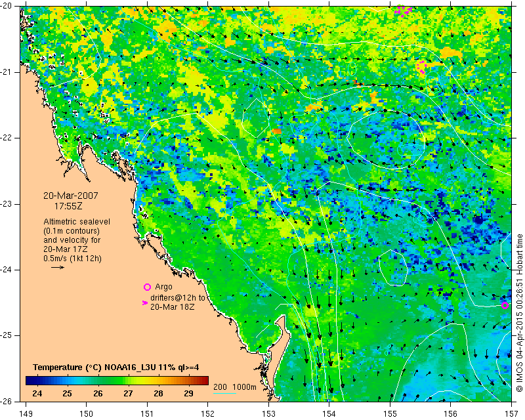Click the '20-Mar 18Z' legend text
This screenshot has height=420, width=525.
(x=172, y=306)
